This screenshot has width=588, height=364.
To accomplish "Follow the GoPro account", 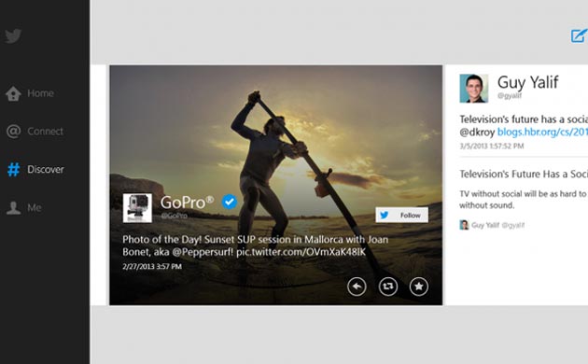I will 401,216.
